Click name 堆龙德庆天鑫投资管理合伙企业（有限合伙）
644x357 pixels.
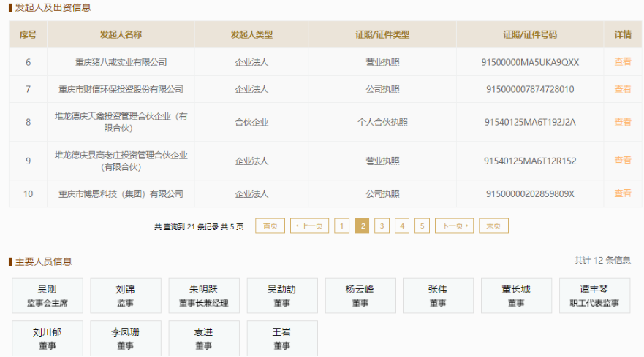[121, 122]
